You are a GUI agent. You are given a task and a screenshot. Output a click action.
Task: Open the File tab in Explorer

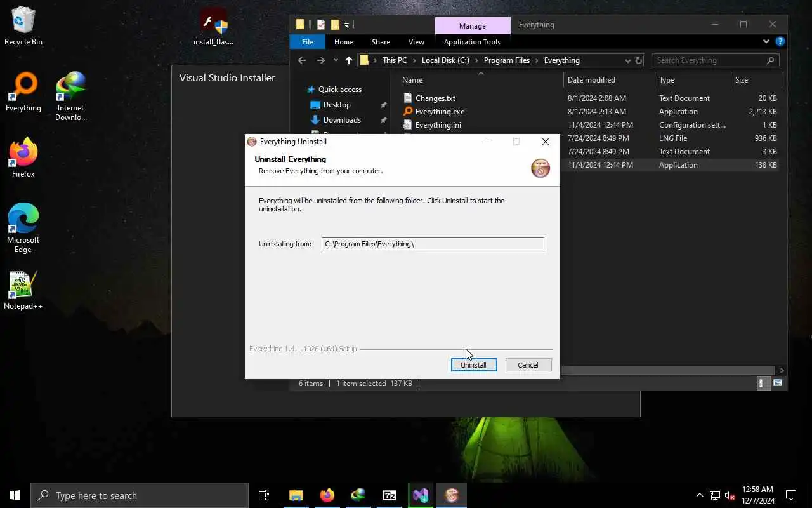pyautogui.click(x=308, y=42)
